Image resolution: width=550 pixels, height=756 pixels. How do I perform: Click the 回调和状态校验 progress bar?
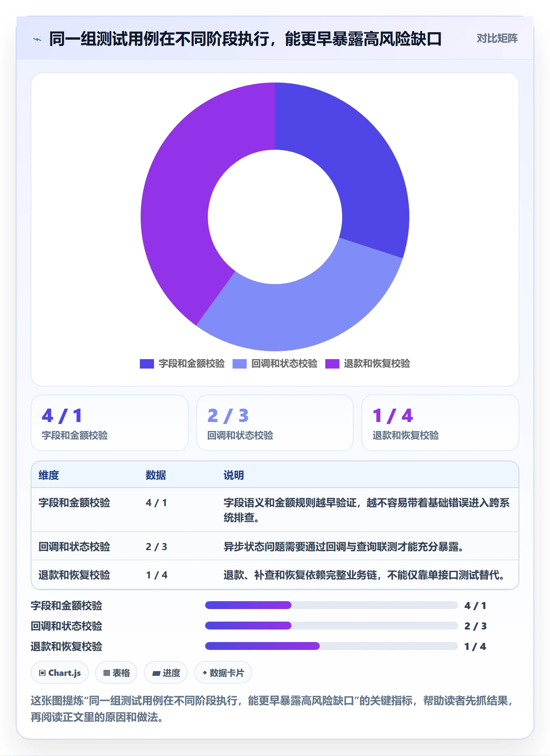tap(331, 626)
